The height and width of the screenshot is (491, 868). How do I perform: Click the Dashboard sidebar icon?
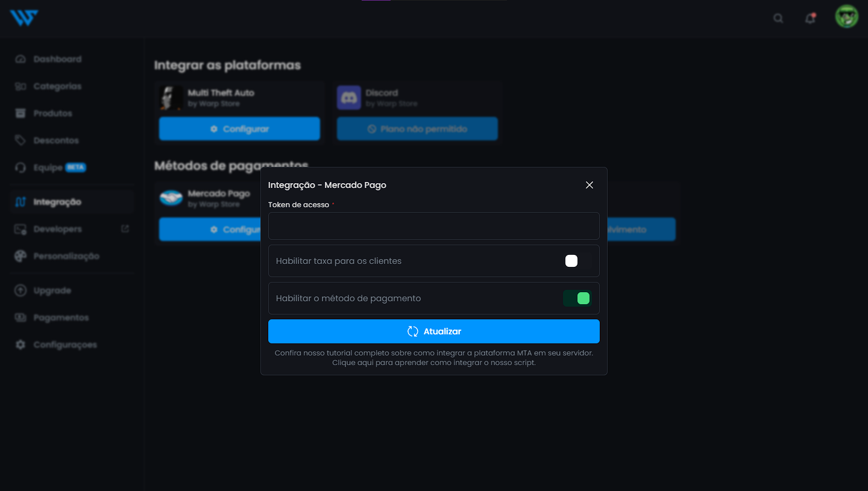[x=20, y=59]
